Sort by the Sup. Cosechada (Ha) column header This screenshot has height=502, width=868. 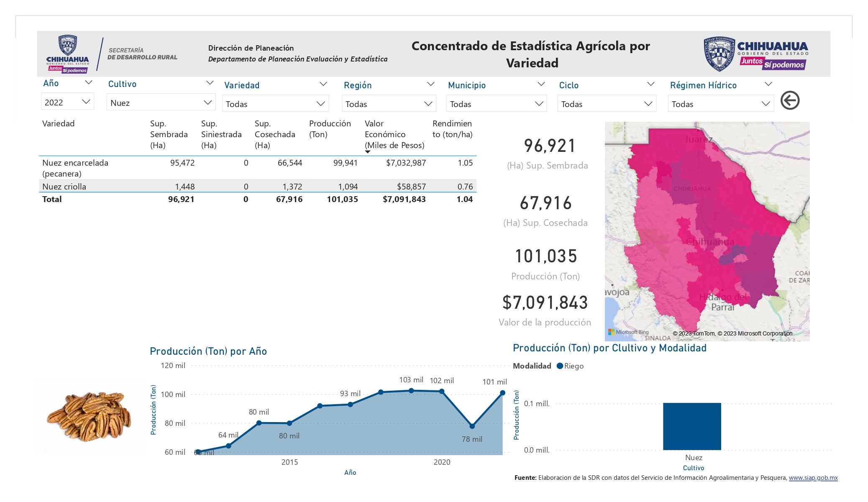coord(275,134)
